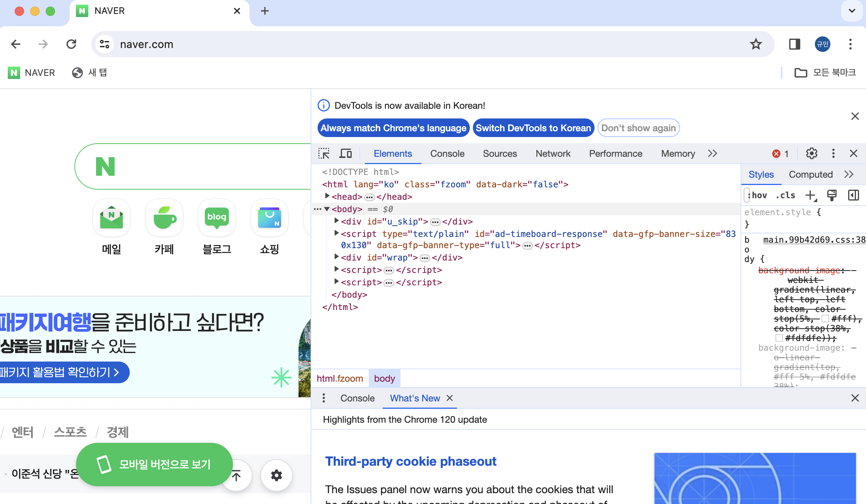The height and width of the screenshot is (504, 866).
Task: Show more DevTools panels via chevron
Action: 713,154
